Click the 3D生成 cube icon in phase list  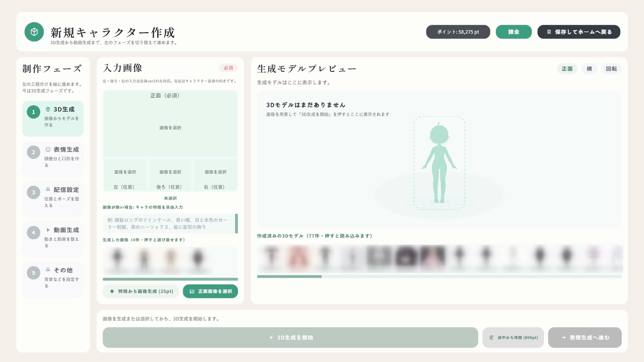(x=48, y=109)
